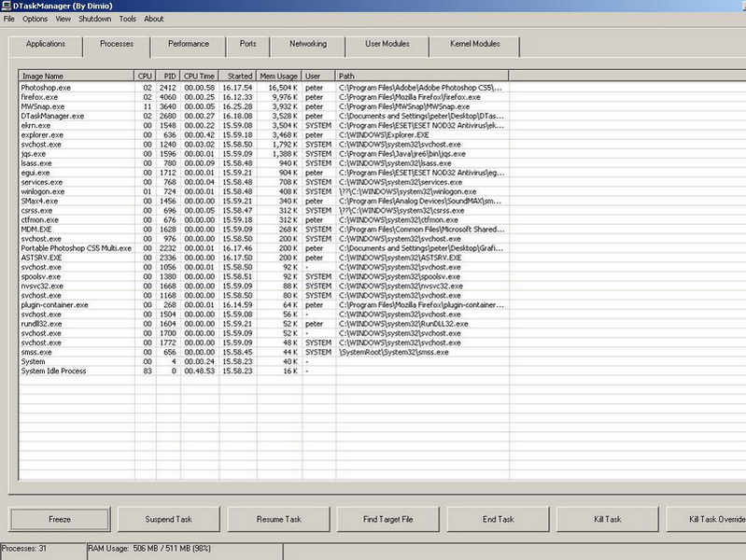Sort by Path column header
The image size is (746, 560).
[422, 76]
